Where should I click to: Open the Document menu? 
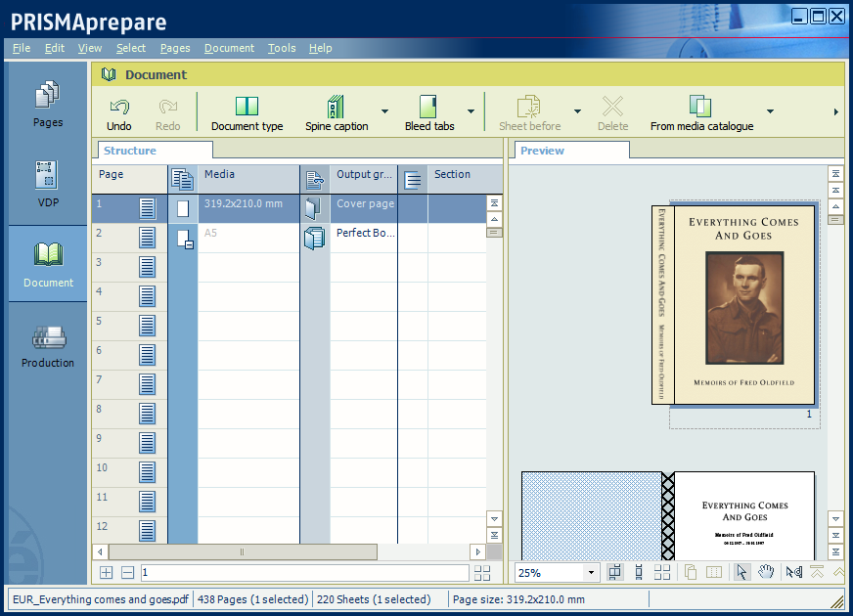[229, 48]
